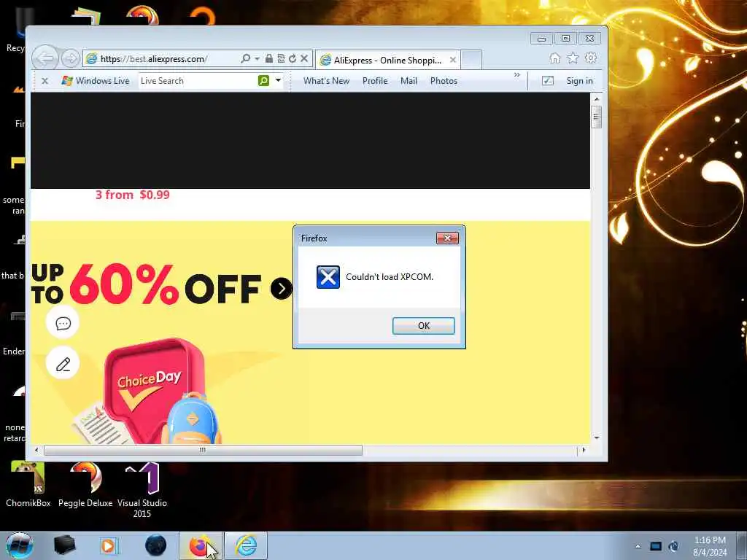Image resolution: width=747 pixels, height=560 pixels.
Task: Select the Peggle Deluxe desktop icon
Action: [85, 484]
